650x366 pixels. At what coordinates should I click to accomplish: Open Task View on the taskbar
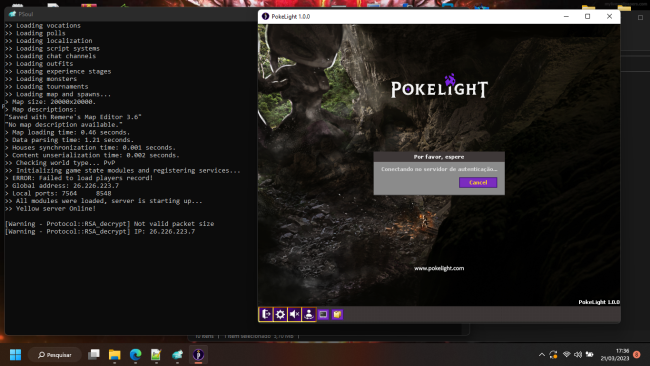[94, 355]
